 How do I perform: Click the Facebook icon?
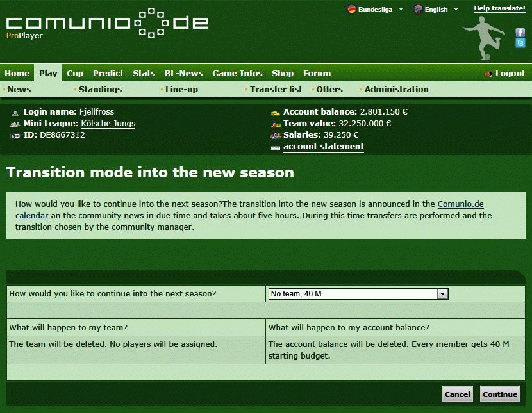[x=520, y=33]
